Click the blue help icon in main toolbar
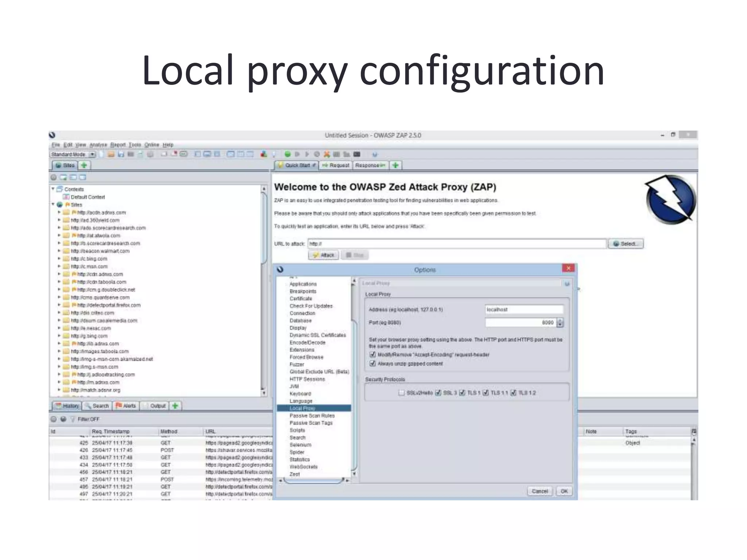Image resolution: width=747 pixels, height=560 pixels. (x=375, y=154)
